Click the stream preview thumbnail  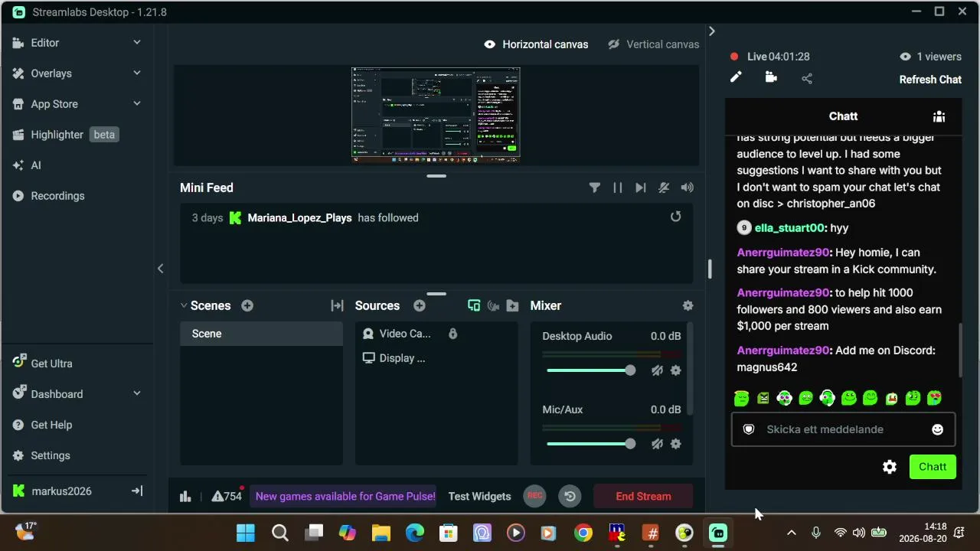click(x=436, y=114)
